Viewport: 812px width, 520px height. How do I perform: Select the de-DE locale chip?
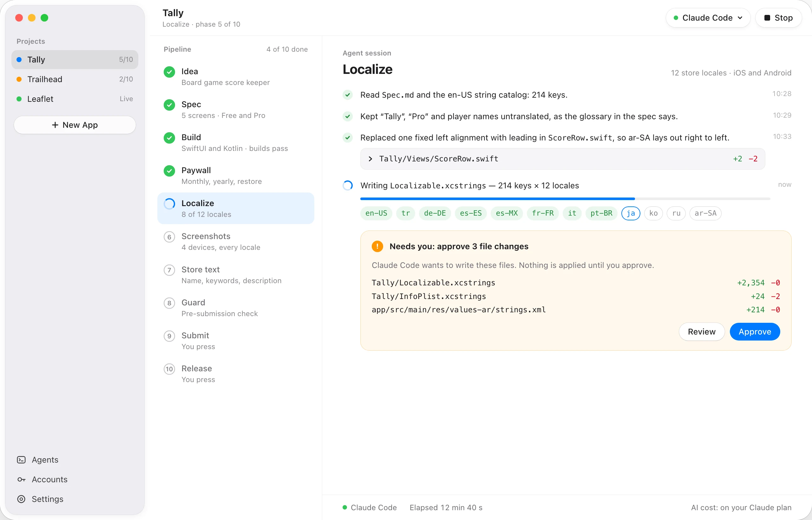pos(435,213)
